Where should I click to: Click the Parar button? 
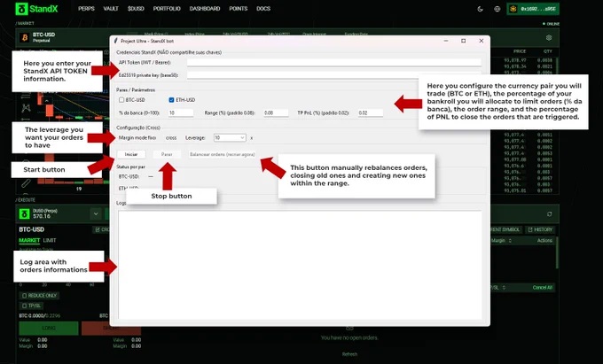[167, 154]
